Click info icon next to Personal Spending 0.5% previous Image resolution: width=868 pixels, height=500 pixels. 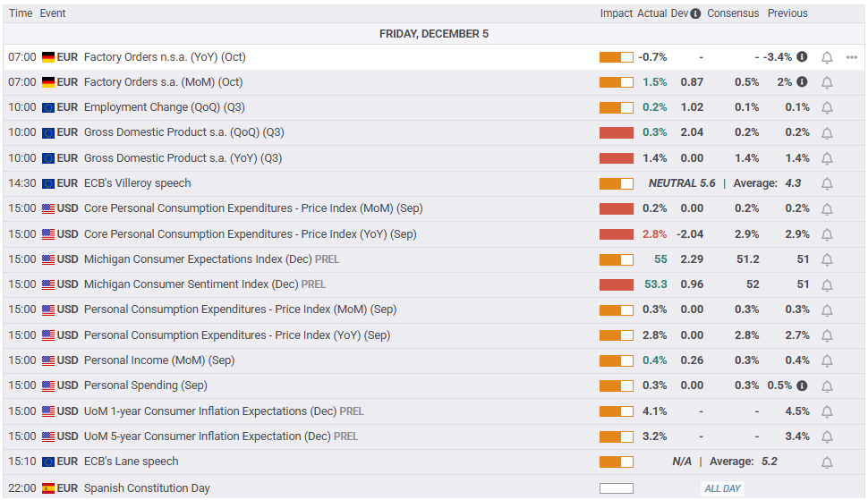coord(802,386)
